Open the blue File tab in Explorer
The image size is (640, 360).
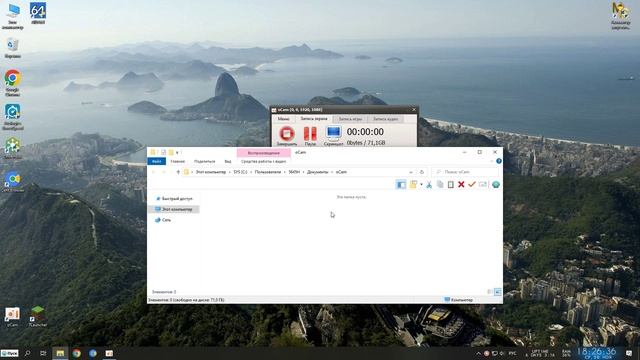(156, 162)
